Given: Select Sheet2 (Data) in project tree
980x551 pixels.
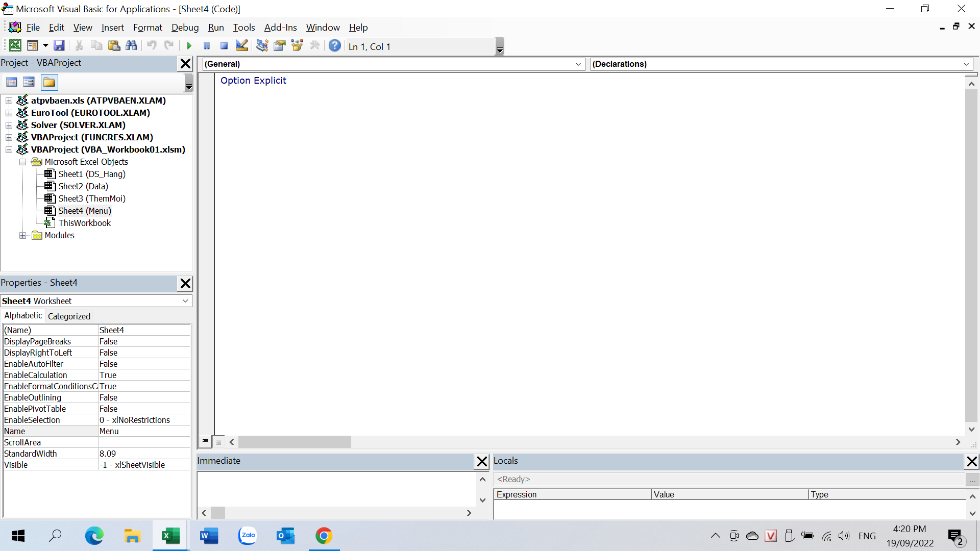Looking at the screenshot, I should [83, 186].
